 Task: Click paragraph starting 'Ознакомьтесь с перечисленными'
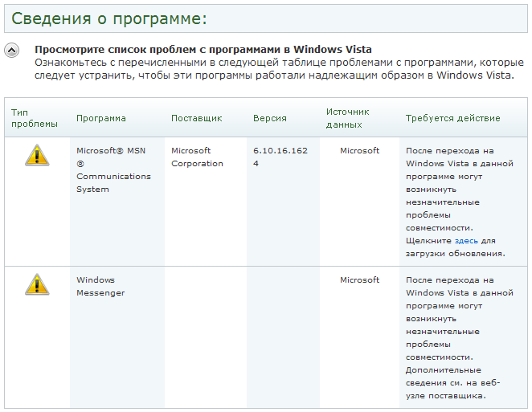pyautogui.click(x=279, y=68)
